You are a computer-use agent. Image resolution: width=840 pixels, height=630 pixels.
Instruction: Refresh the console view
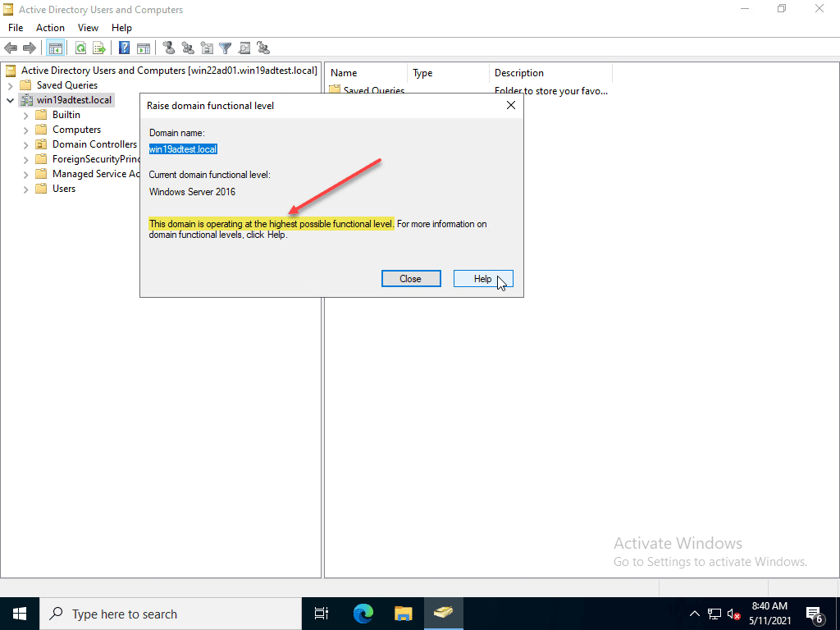coord(80,48)
